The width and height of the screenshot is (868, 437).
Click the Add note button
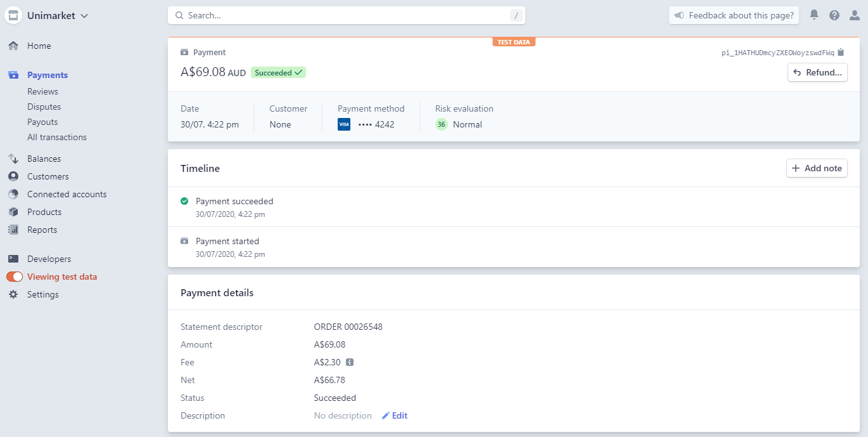pos(817,168)
